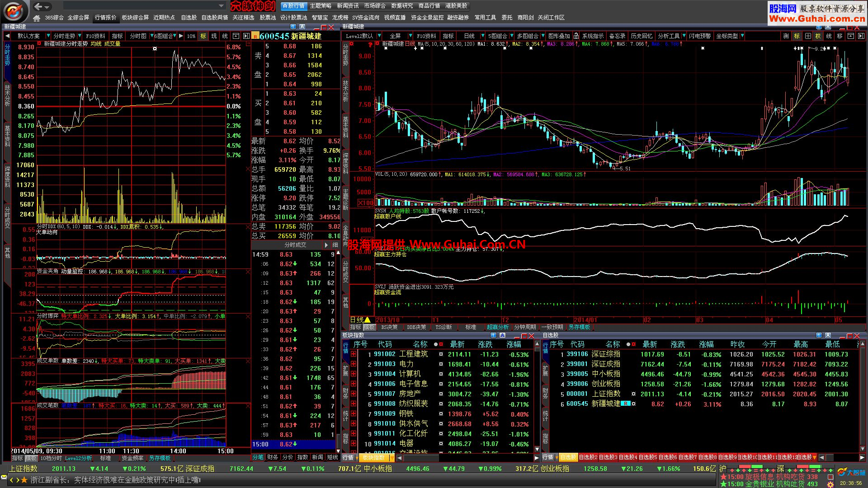
Task: Toggle the 10% scale button
Action: click(191, 36)
